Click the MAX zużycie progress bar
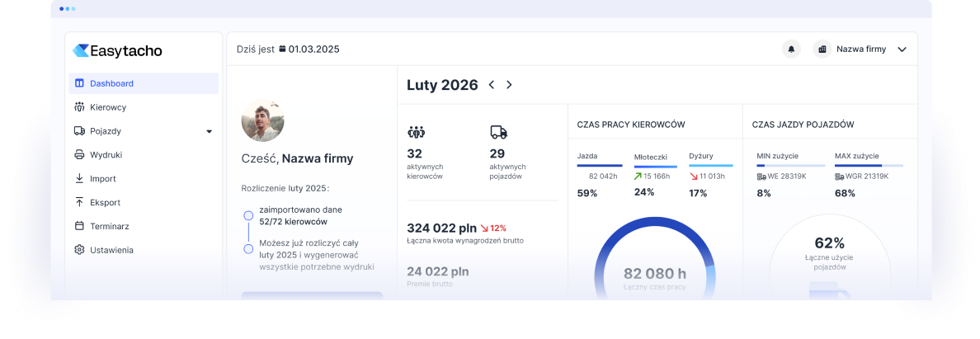Screen dimensions: 980x339 [869, 166]
